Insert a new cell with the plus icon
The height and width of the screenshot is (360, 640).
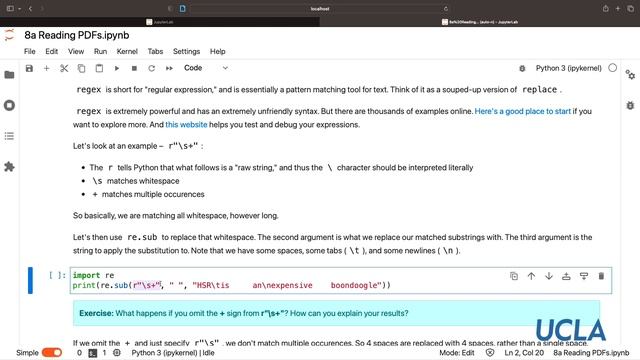[47, 68]
